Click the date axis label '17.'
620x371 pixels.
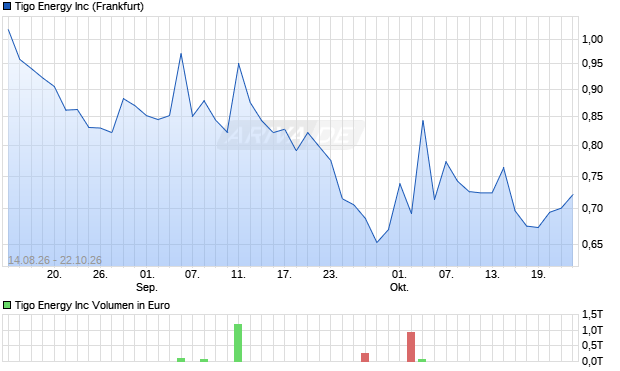[x=284, y=274]
